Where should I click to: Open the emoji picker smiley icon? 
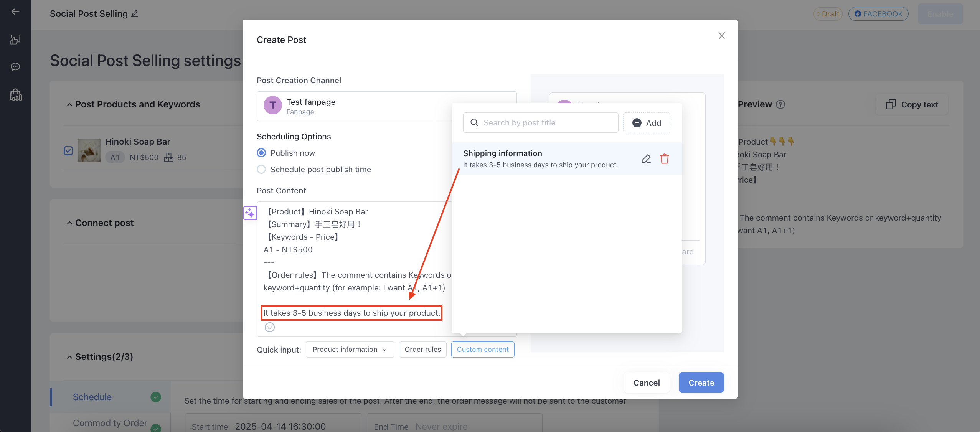270,327
